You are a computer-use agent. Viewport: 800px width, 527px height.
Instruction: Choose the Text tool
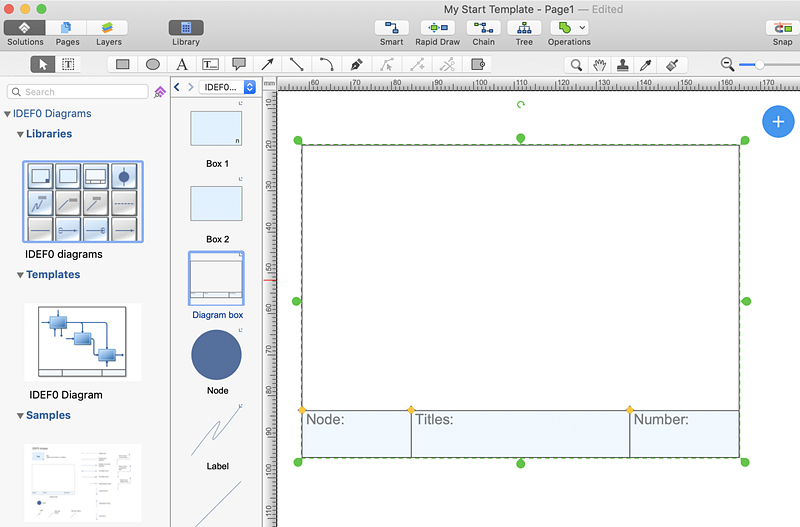point(182,64)
